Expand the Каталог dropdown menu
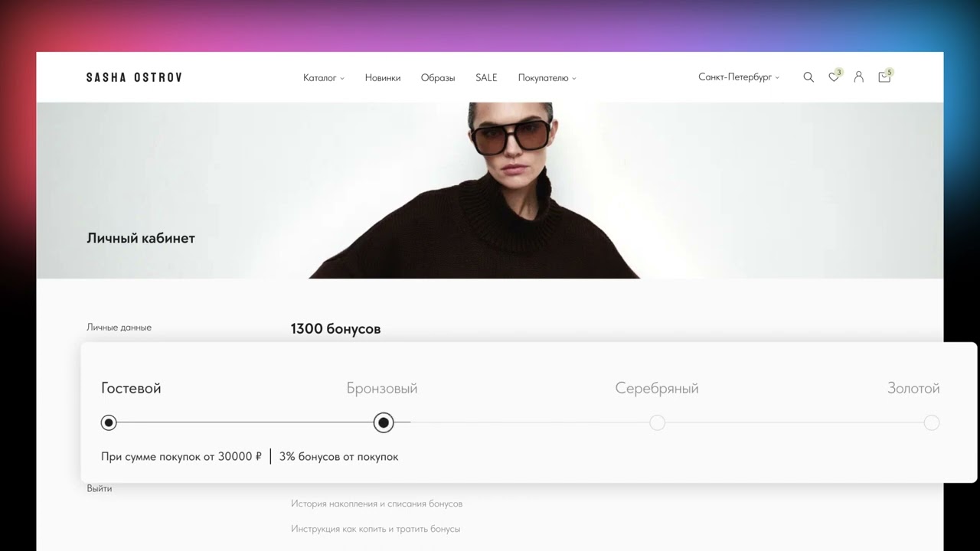Viewport: 980px width, 551px height. point(324,78)
